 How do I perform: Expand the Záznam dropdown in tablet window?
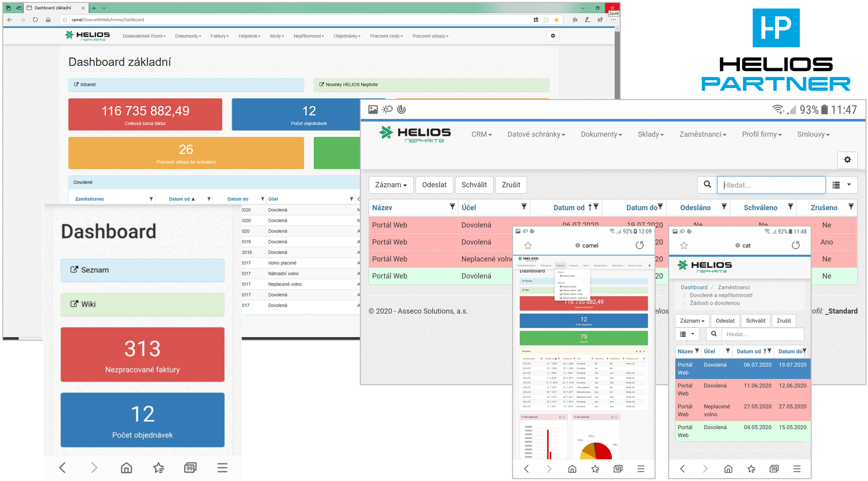click(x=391, y=185)
